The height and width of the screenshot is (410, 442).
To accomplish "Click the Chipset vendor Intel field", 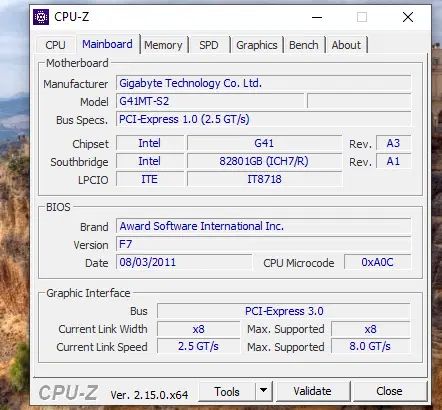I will [150, 143].
